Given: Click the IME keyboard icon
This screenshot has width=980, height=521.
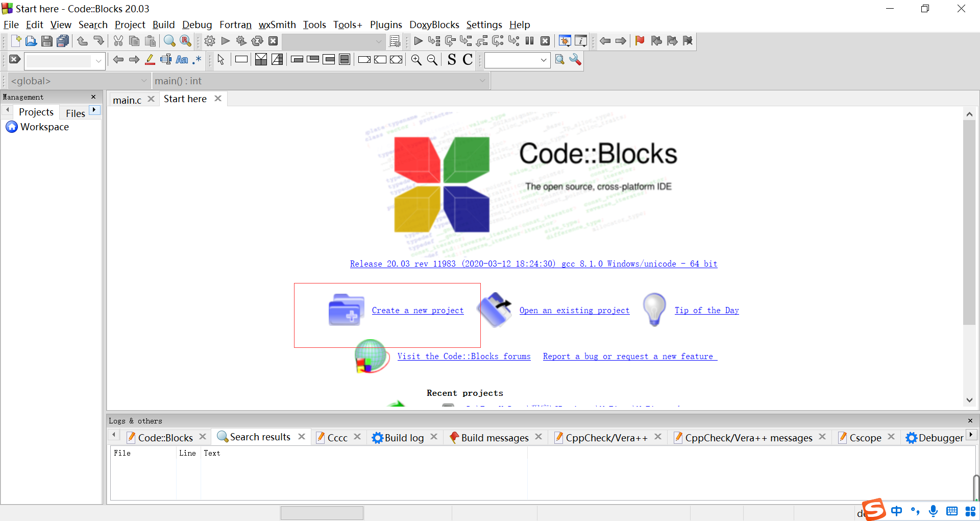Looking at the screenshot, I should 952,511.
